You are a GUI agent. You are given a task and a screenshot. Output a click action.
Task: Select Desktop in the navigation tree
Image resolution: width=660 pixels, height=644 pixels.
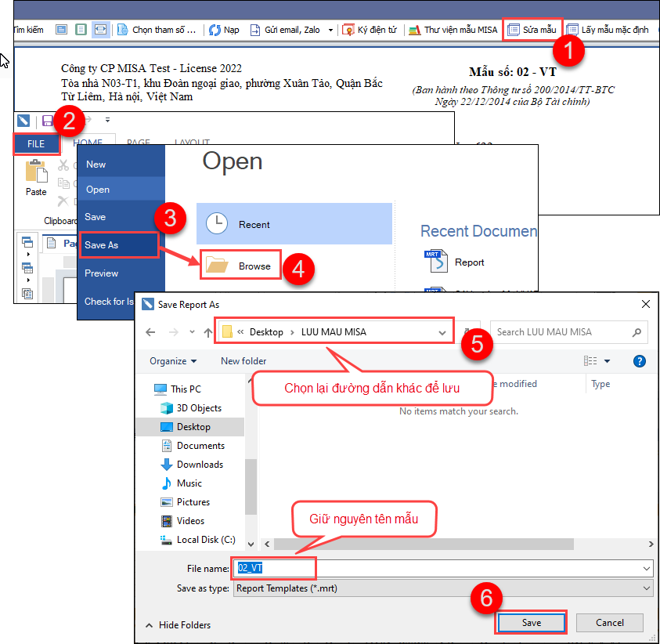[193, 427]
